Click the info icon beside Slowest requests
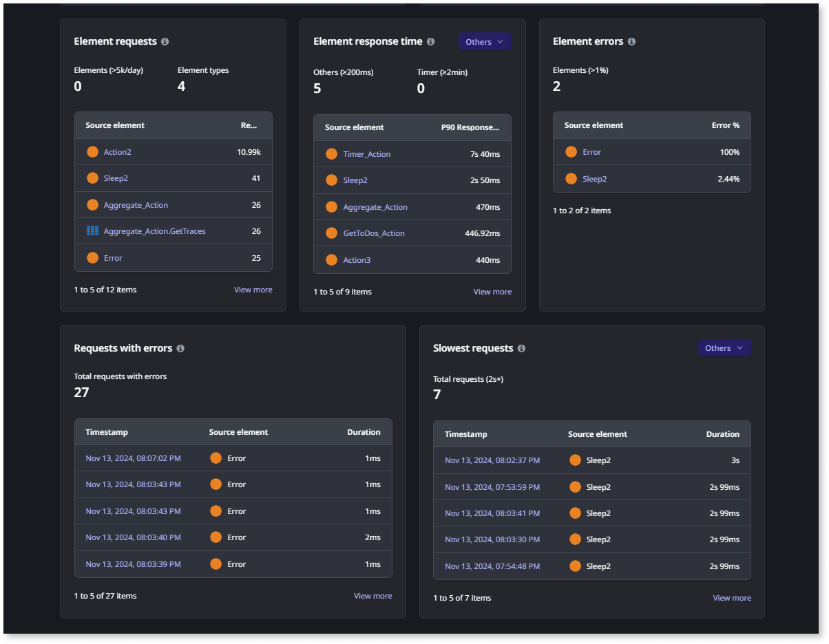The image size is (829, 644). (521, 349)
